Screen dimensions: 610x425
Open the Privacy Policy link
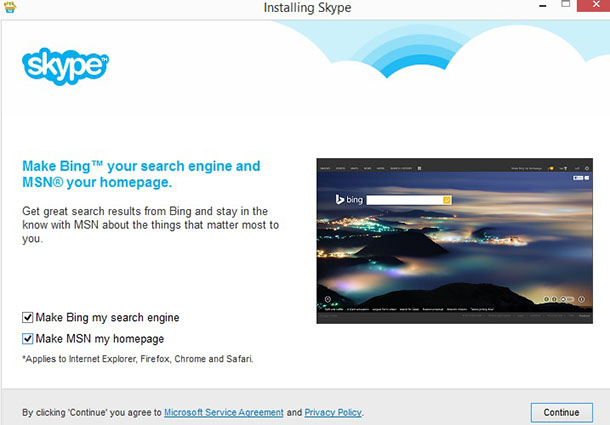tap(333, 412)
